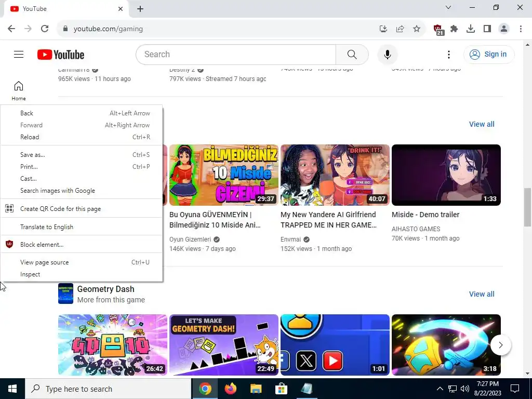Open File Explorer from the taskbar
The width and height of the screenshot is (532, 399).
pyautogui.click(x=256, y=389)
